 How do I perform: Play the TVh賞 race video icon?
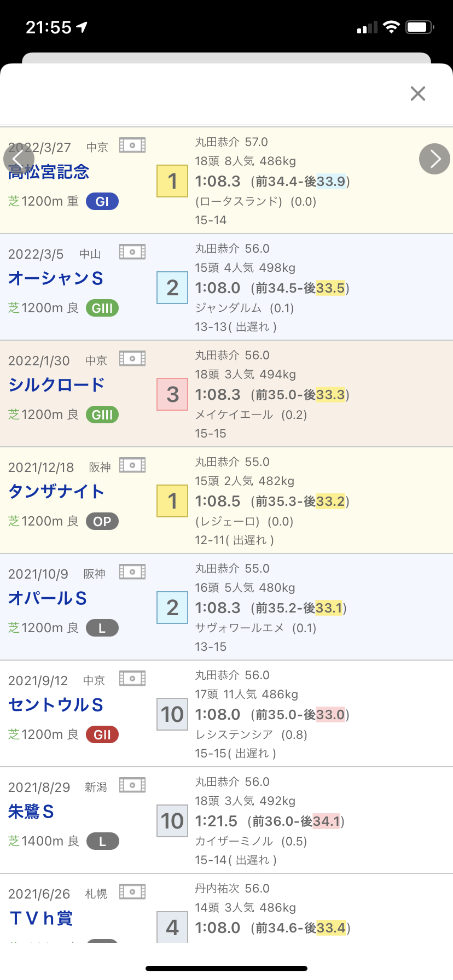[x=132, y=892]
